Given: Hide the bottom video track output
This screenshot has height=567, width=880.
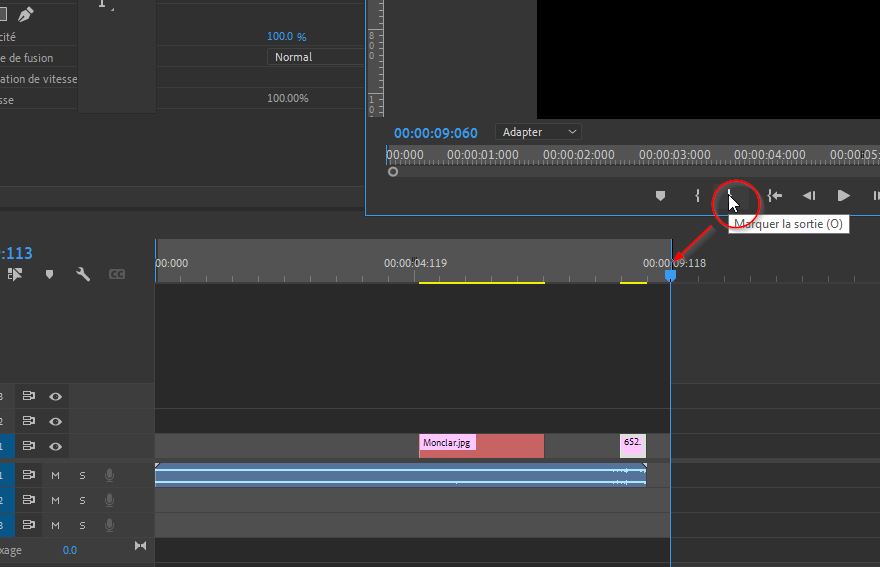Looking at the screenshot, I should tap(55, 446).
